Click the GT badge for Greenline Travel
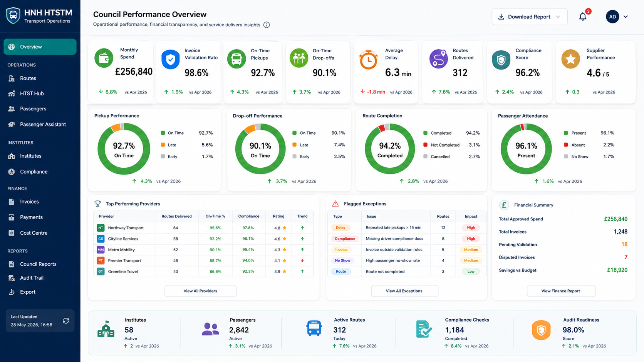The width and height of the screenshot is (644, 362). coord(101,272)
